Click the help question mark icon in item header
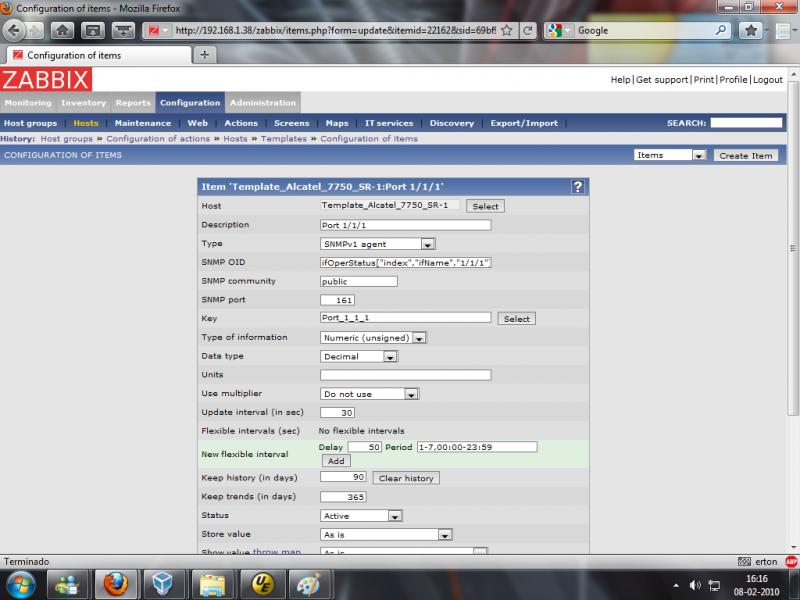Viewport: 800px width, 600px height. point(578,187)
